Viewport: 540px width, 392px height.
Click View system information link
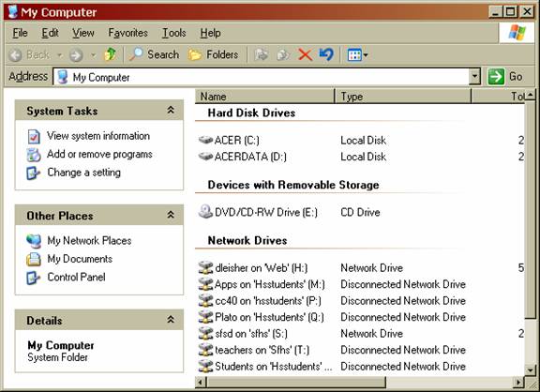[x=98, y=136]
